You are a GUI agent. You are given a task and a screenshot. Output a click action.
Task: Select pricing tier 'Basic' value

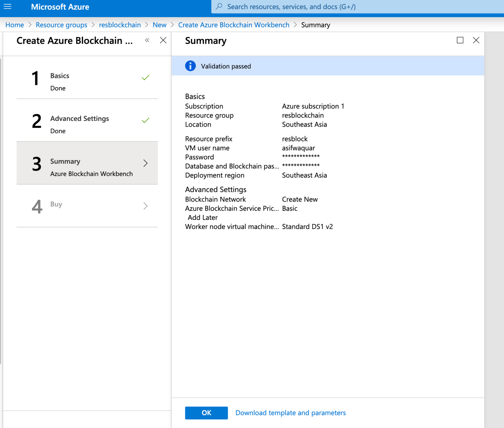(x=290, y=208)
